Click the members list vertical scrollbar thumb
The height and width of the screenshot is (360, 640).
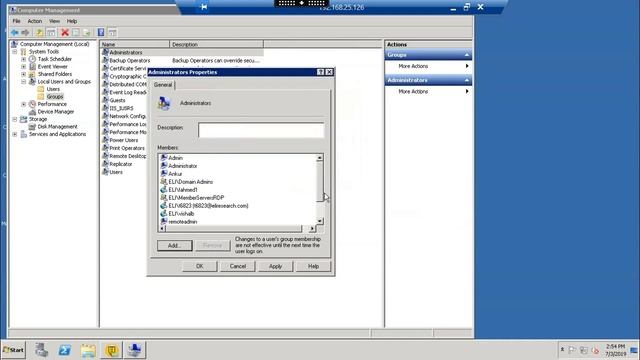(320, 181)
